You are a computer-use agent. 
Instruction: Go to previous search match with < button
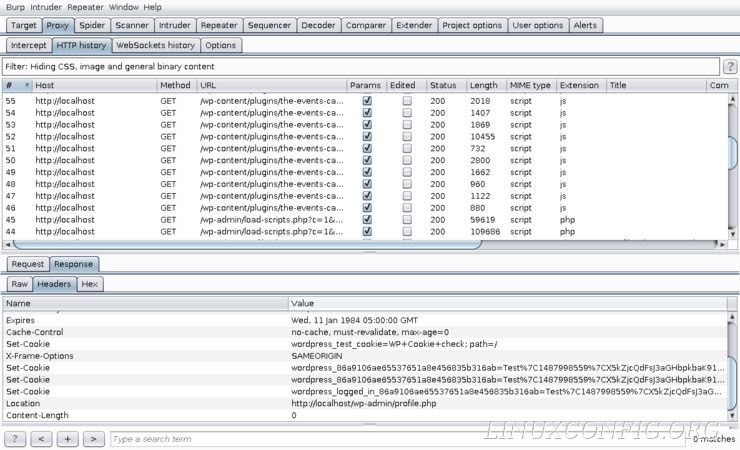(41, 439)
